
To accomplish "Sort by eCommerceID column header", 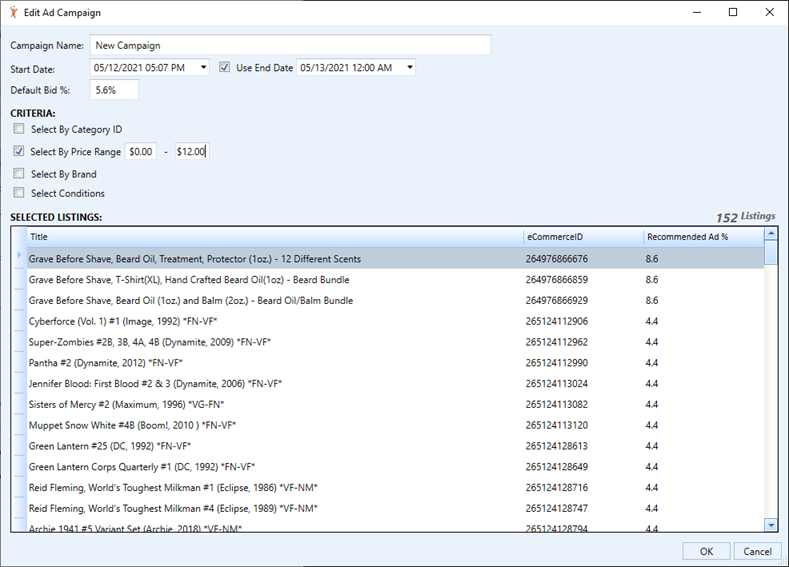I will [582, 237].
